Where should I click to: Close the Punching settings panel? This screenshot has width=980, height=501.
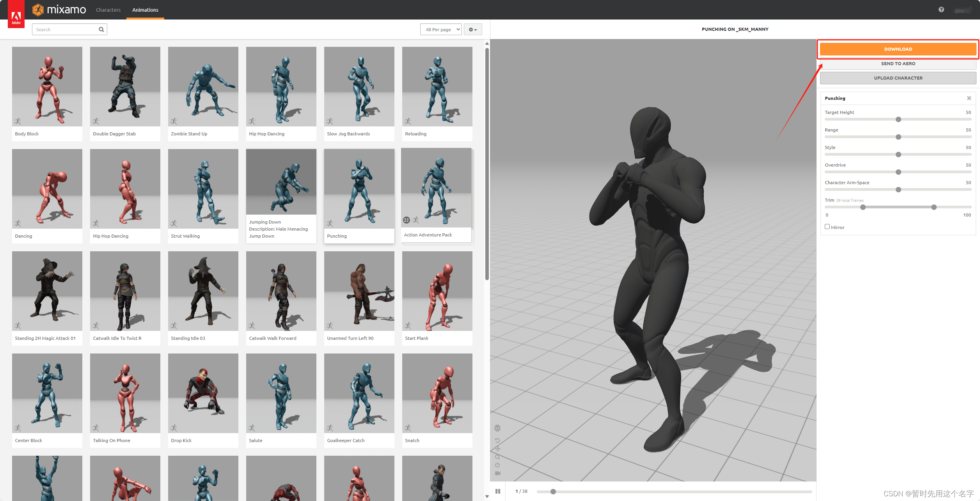tap(969, 98)
